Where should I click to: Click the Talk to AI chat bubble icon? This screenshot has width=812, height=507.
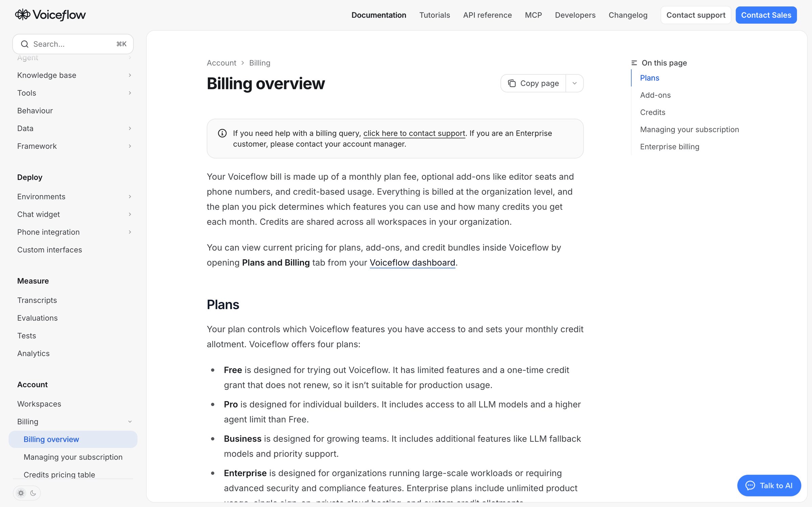tap(750, 485)
